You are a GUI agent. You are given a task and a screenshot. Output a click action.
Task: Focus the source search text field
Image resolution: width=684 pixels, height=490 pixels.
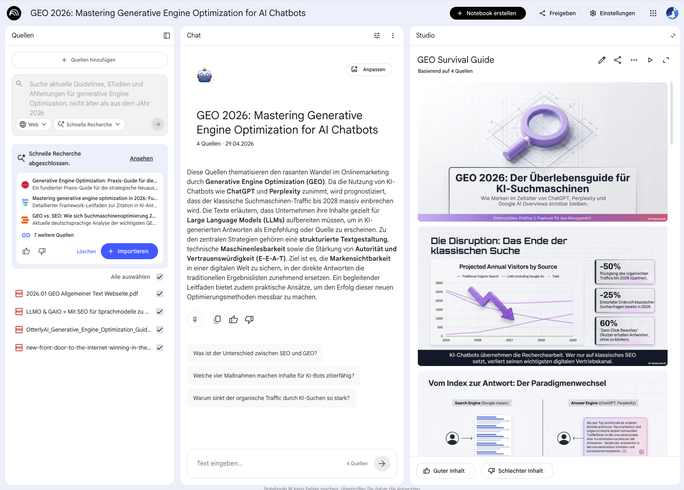click(89, 98)
